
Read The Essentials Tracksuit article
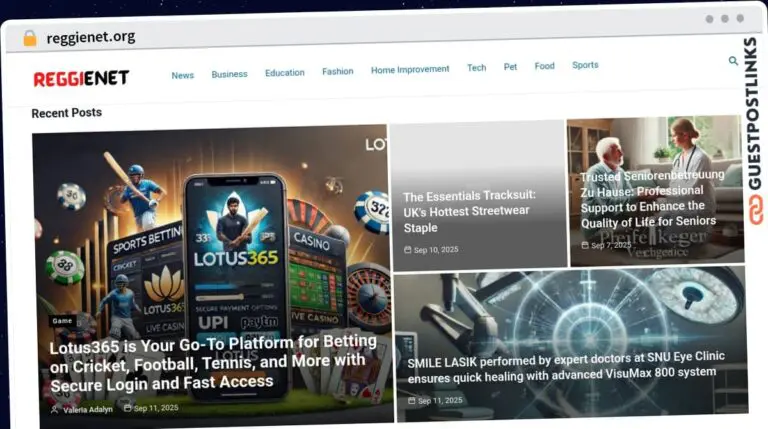click(x=469, y=212)
